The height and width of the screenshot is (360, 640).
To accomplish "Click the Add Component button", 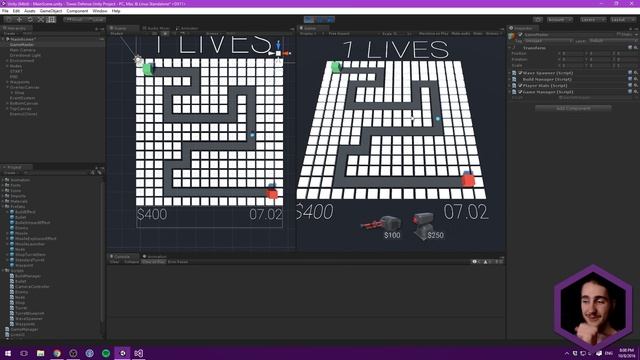I will coord(573,108).
